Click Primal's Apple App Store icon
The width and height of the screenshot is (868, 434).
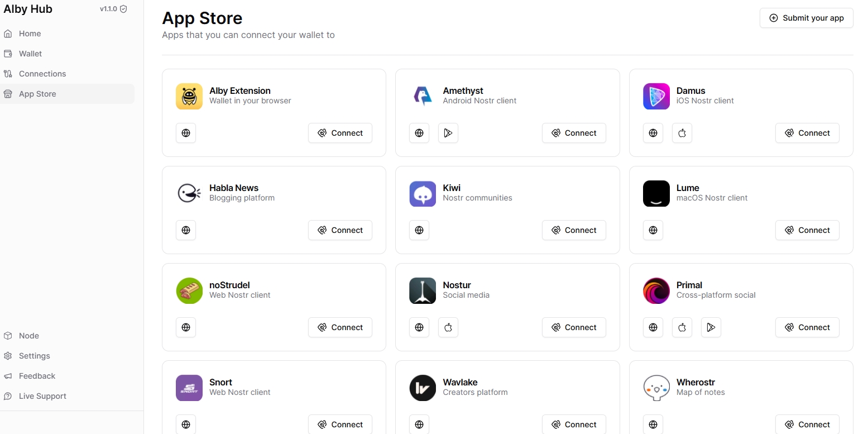tap(682, 327)
